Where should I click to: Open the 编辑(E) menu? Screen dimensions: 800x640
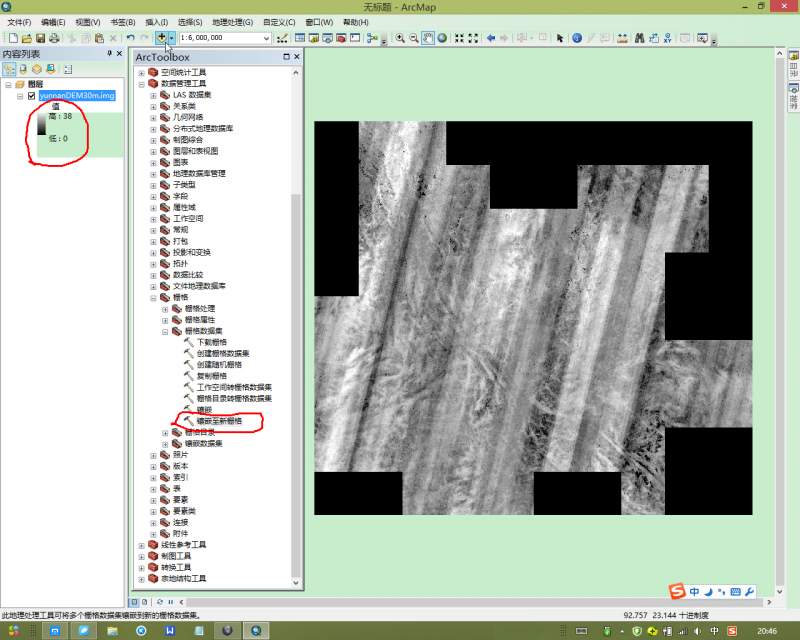coord(53,22)
